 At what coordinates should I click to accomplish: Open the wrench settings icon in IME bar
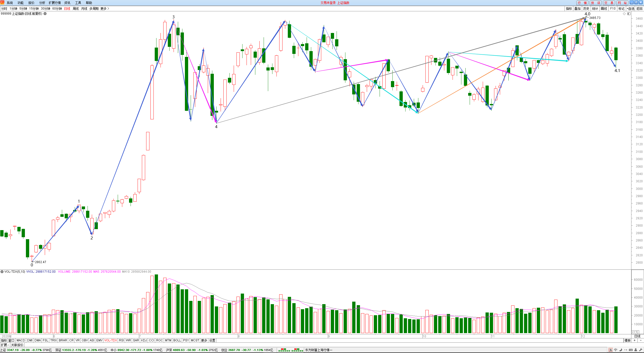(x=641, y=350)
